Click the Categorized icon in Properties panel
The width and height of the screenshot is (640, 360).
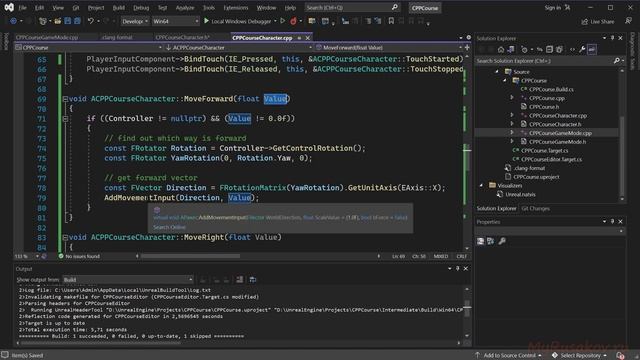[x=480, y=241]
